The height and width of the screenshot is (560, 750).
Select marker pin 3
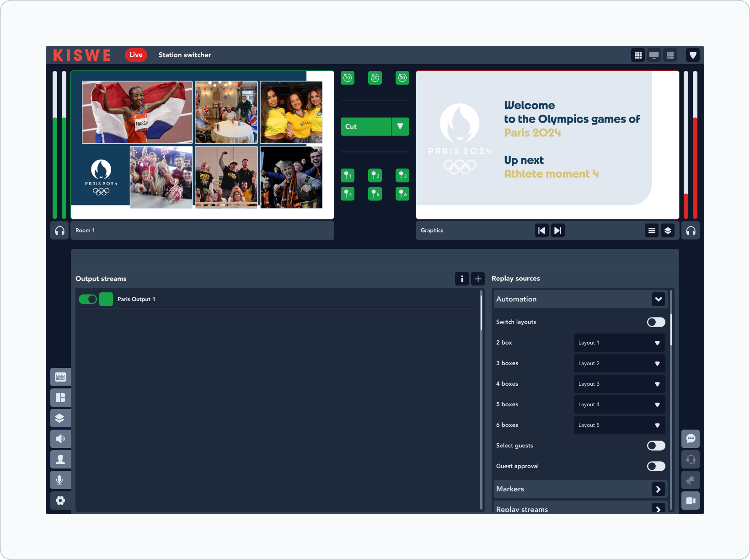click(x=402, y=176)
